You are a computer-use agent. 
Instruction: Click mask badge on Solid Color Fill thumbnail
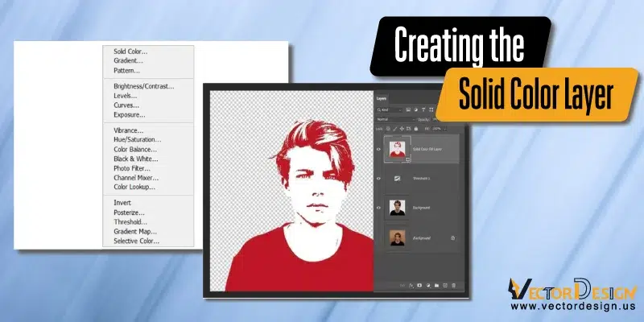pyautogui.click(x=408, y=159)
